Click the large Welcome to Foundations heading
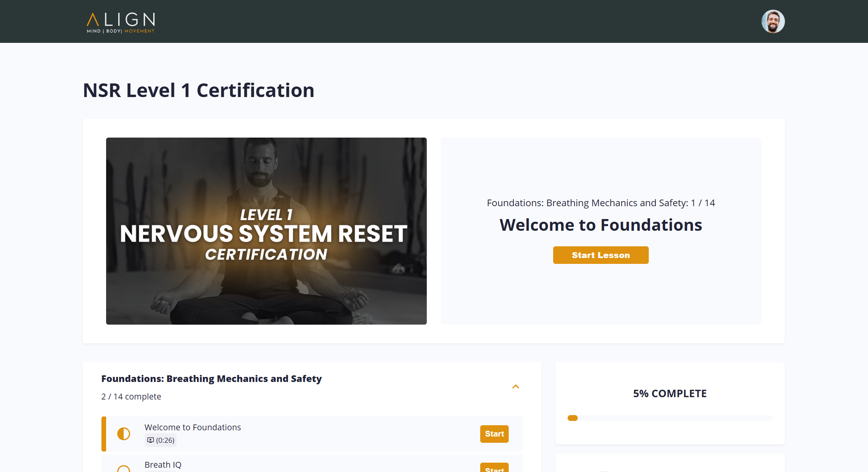This screenshot has width=868, height=472. [600, 225]
